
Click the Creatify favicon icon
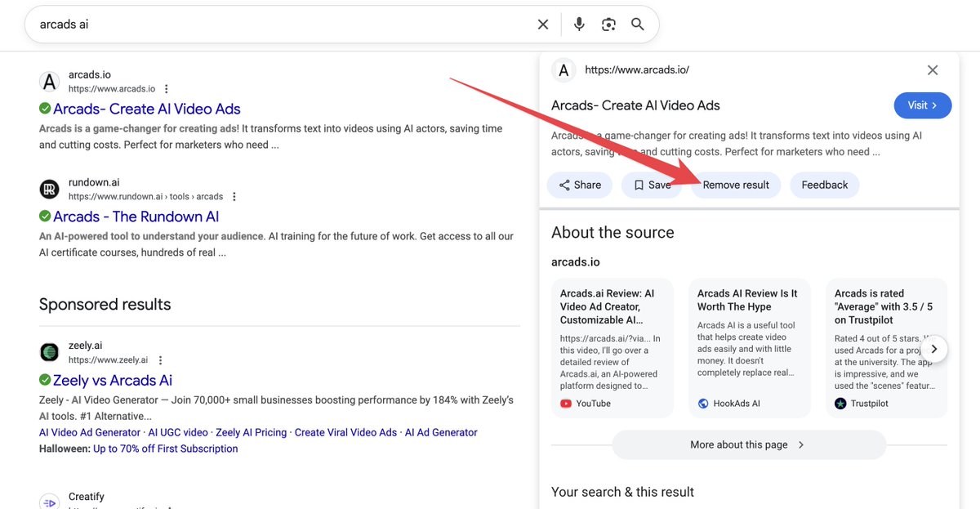click(50, 502)
